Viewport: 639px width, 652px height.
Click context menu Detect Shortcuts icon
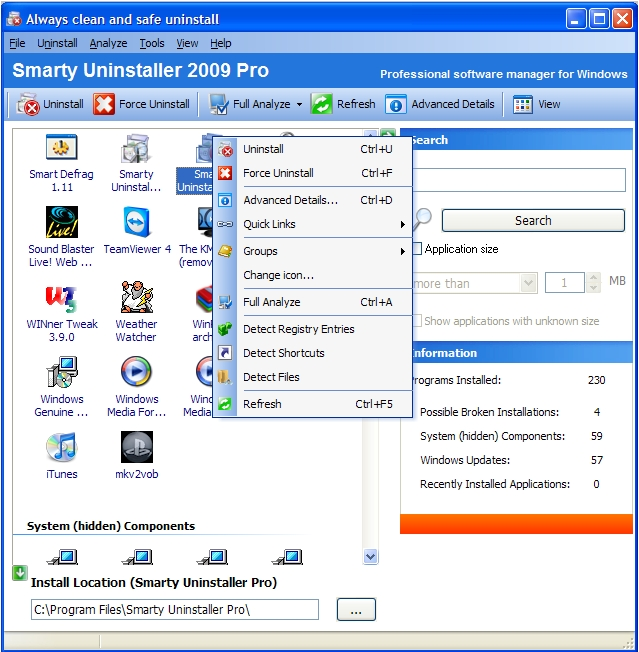tap(225, 353)
